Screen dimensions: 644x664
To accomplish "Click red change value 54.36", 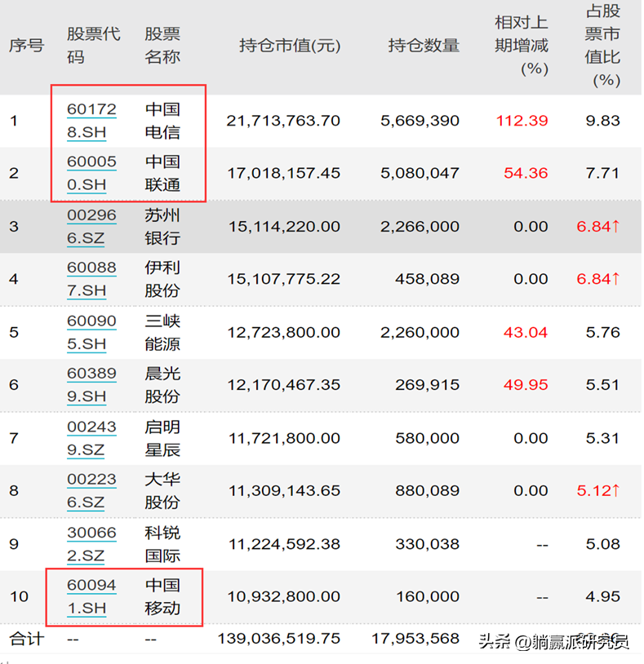I will pos(526,173).
